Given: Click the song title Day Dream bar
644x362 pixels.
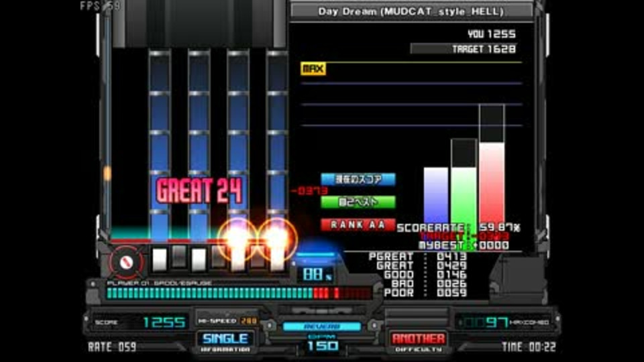Looking at the screenshot, I should pos(411,11).
